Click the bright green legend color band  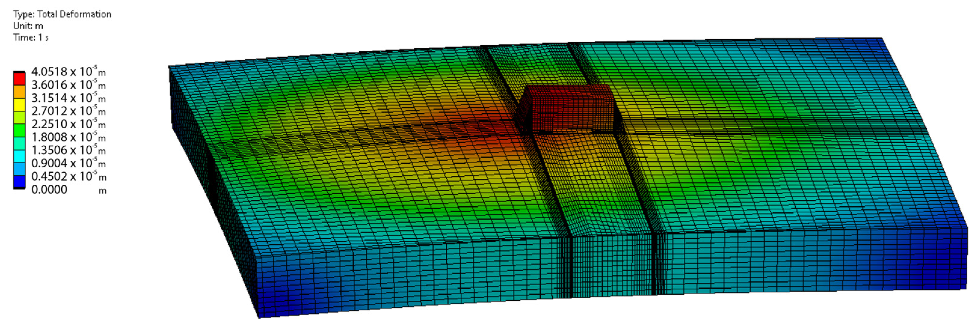(x=20, y=130)
